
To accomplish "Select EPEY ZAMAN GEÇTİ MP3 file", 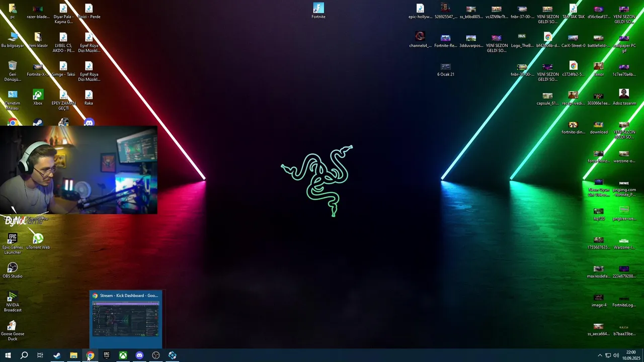I will click(63, 100).
